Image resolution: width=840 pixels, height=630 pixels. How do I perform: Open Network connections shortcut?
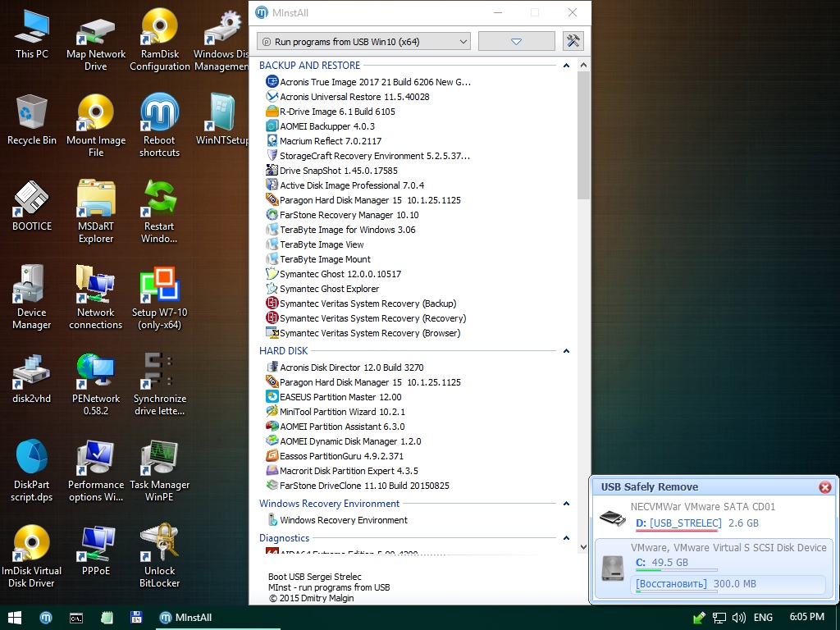96,297
